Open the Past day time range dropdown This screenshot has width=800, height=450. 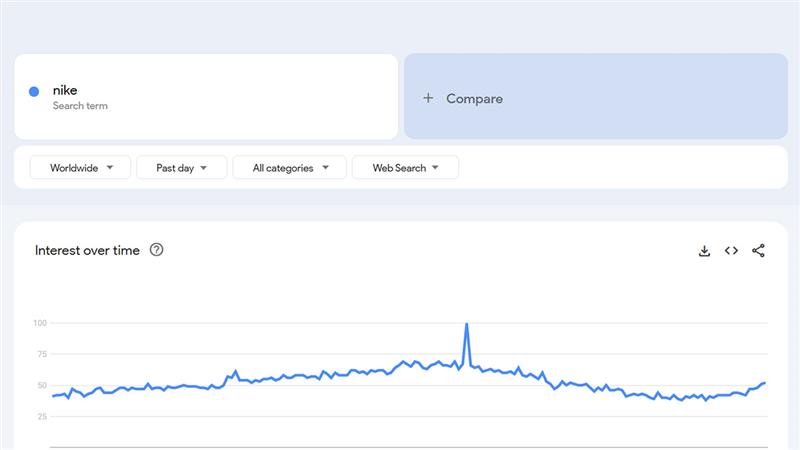click(181, 168)
